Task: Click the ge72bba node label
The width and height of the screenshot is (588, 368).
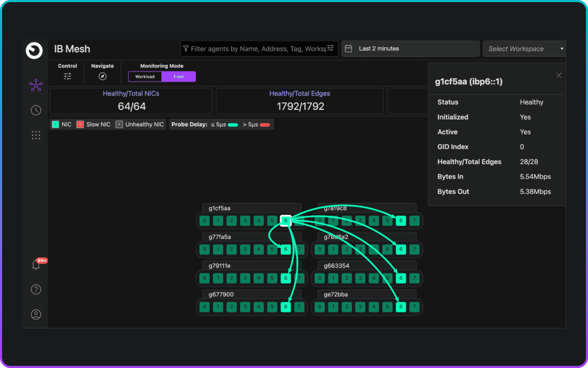Action: (336, 294)
